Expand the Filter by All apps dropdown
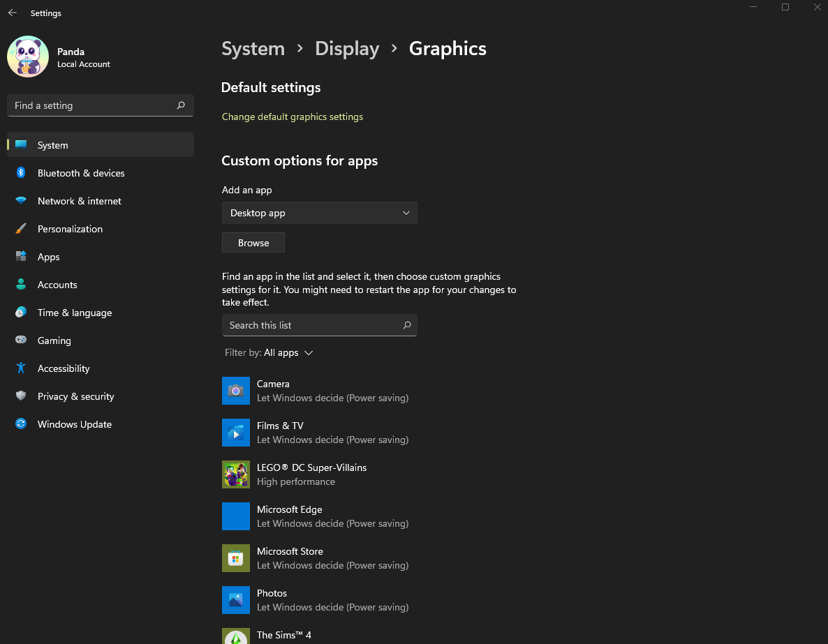The image size is (828, 644). coord(288,353)
